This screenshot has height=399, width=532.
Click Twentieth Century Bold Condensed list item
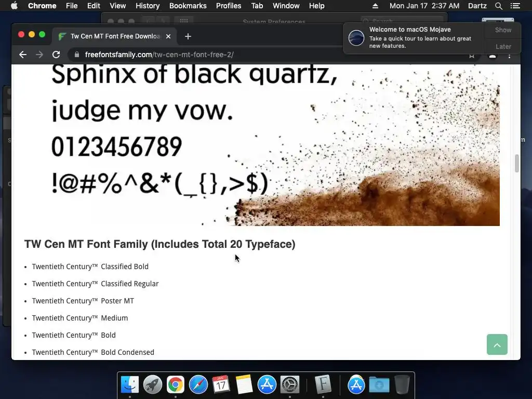(x=94, y=352)
